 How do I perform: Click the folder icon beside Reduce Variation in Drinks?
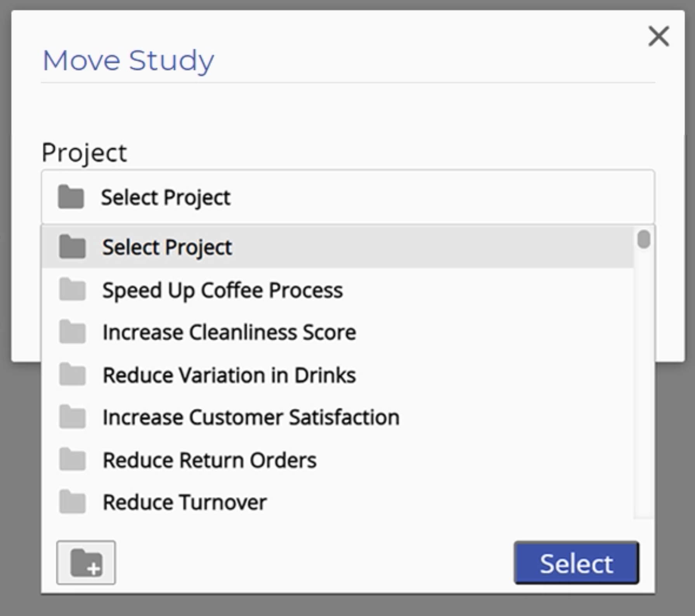(x=72, y=374)
